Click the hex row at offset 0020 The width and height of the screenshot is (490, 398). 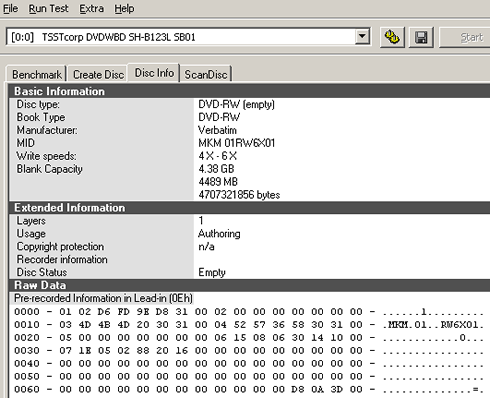(x=249, y=338)
